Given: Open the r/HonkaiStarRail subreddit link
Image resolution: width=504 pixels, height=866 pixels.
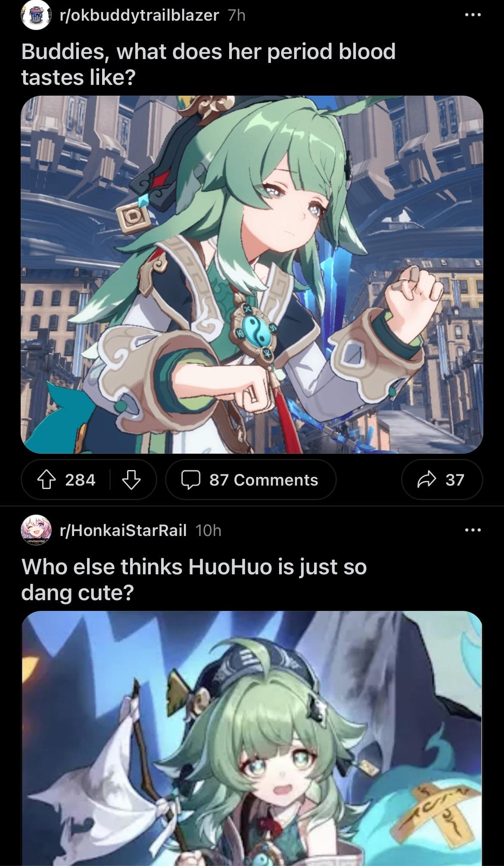Looking at the screenshot, I should click(x=123, y=530).
